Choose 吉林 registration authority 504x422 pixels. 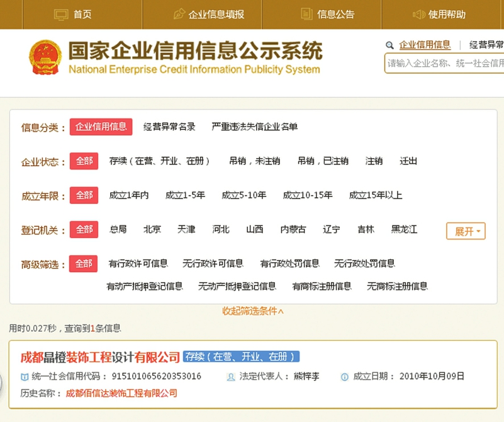366,229
